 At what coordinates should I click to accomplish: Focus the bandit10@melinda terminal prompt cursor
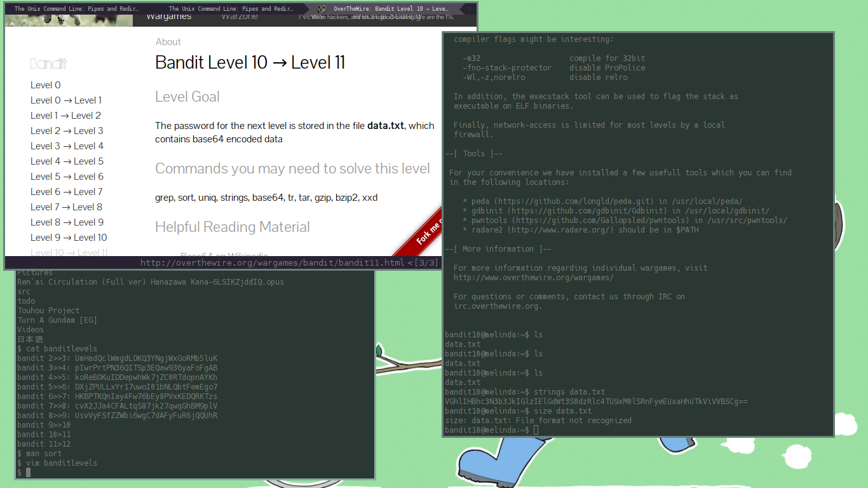[x=536, y=430]
